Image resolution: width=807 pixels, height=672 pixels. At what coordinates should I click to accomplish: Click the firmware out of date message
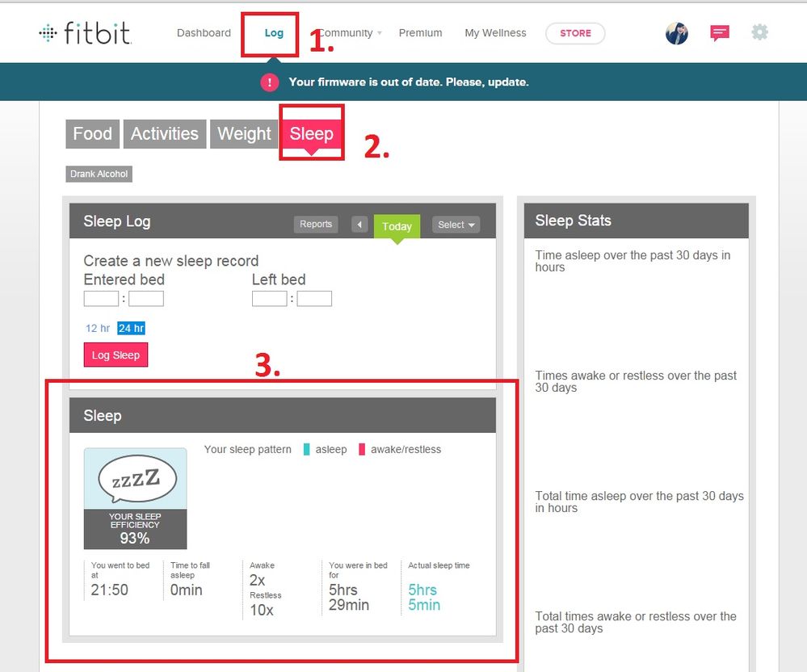pos(409,82)
